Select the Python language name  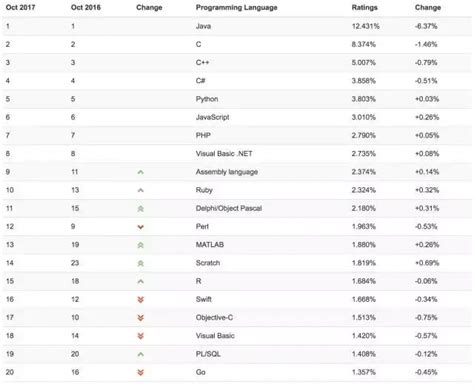[x=207, y=99]
